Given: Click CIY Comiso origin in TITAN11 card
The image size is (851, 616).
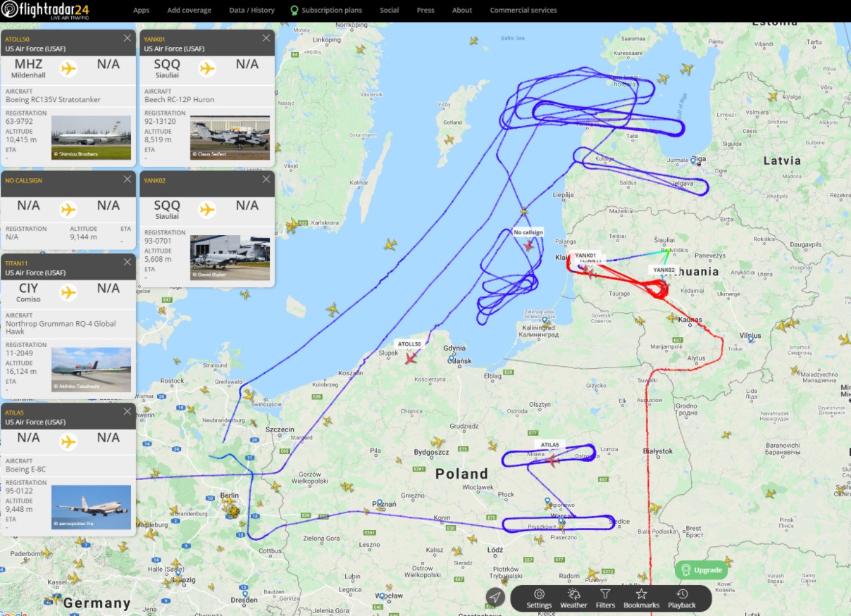Looking at the screenshot, I should pos(29,292).
